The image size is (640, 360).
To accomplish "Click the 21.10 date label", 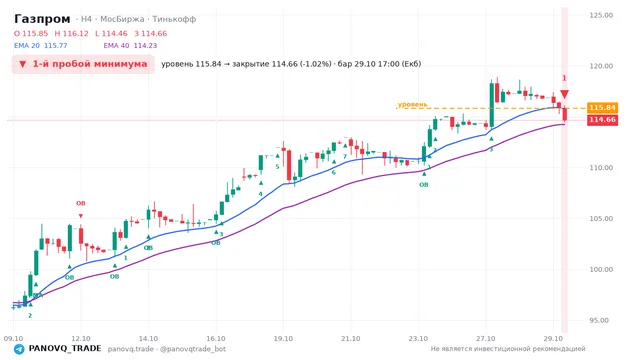I will (x=351, y=338).
